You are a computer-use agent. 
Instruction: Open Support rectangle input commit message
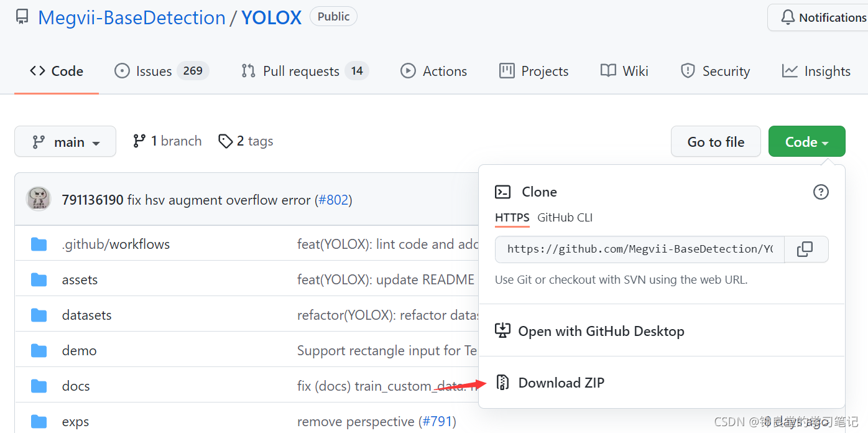click(387, 350)
